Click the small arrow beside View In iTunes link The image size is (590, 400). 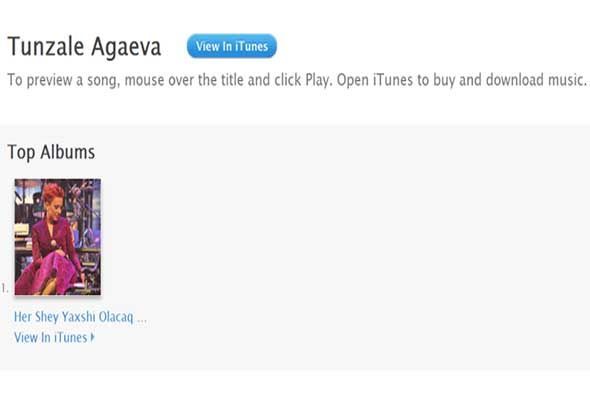(93, 337)
